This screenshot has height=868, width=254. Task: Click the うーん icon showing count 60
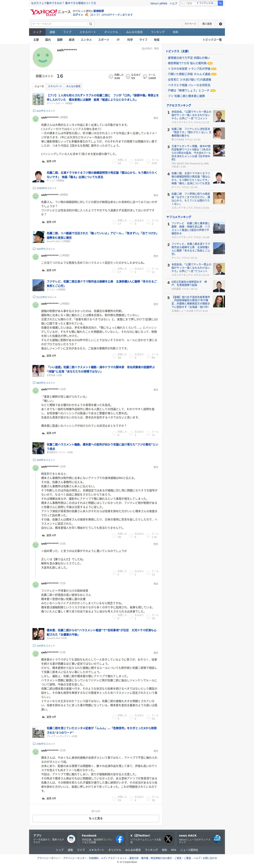149,356
